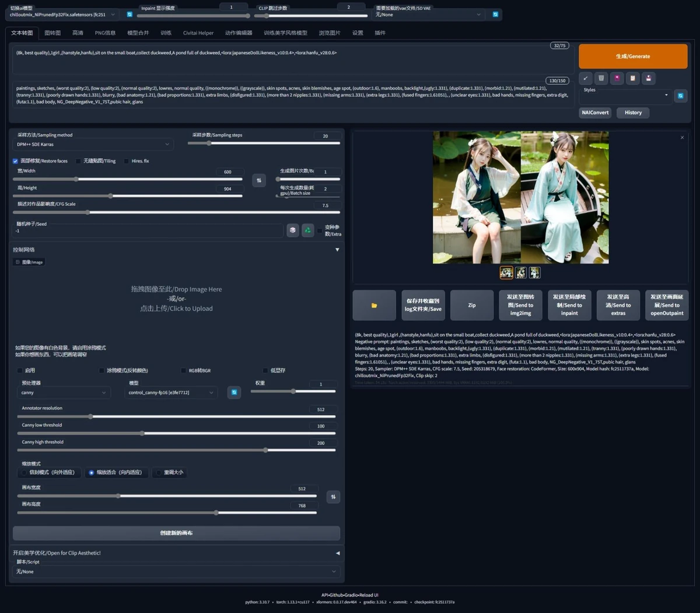Reuse last seed via green recycle icon
Image resolution: width=700 pixels, height=613 pixels.
pos(307,230)
